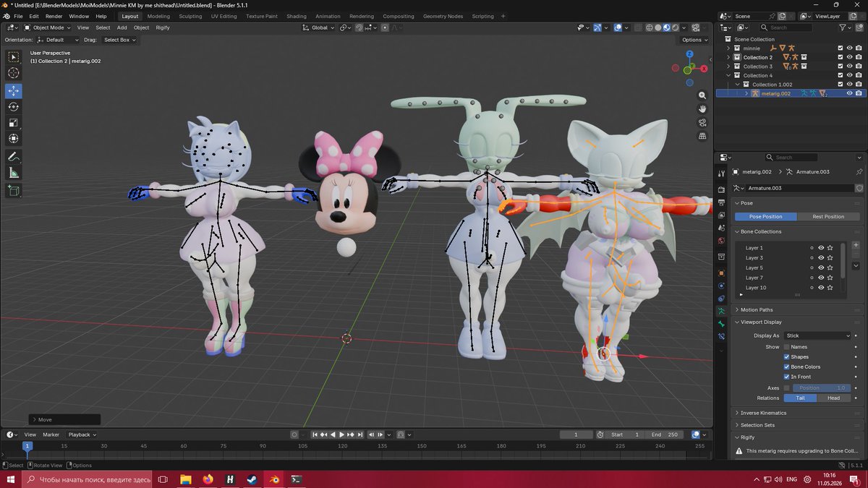
Task: Open the Render menu
Action: (54, 16)
